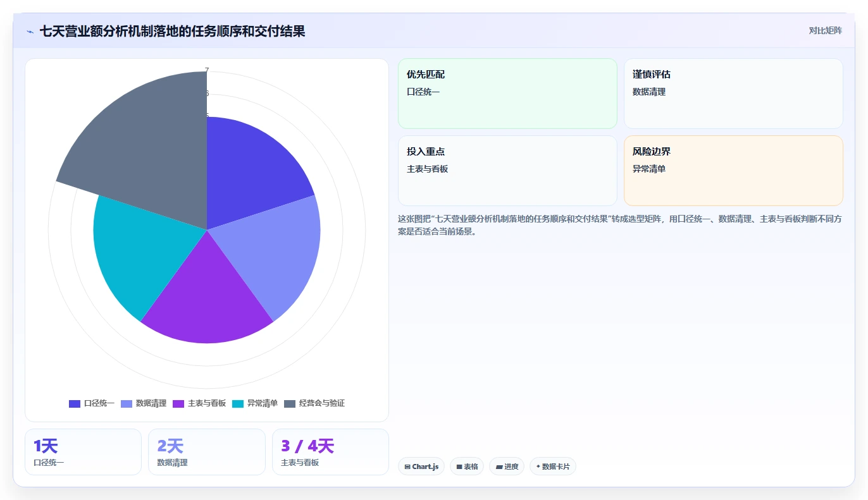This screenshot has width=868, height=500.
Task: Click the radial axis label 7
Action: coord(207,71)
